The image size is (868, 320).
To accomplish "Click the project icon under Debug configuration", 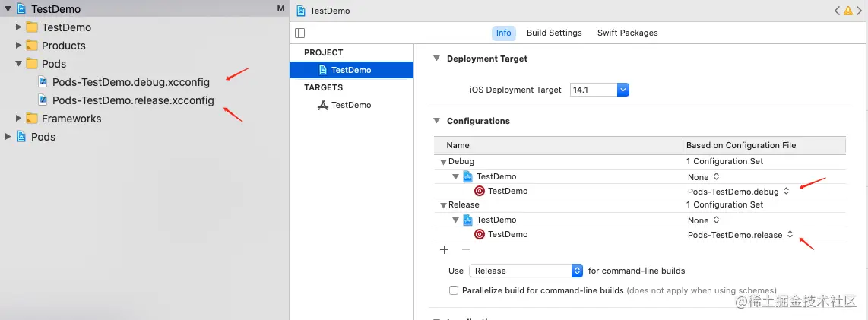I will coord(468,176).
